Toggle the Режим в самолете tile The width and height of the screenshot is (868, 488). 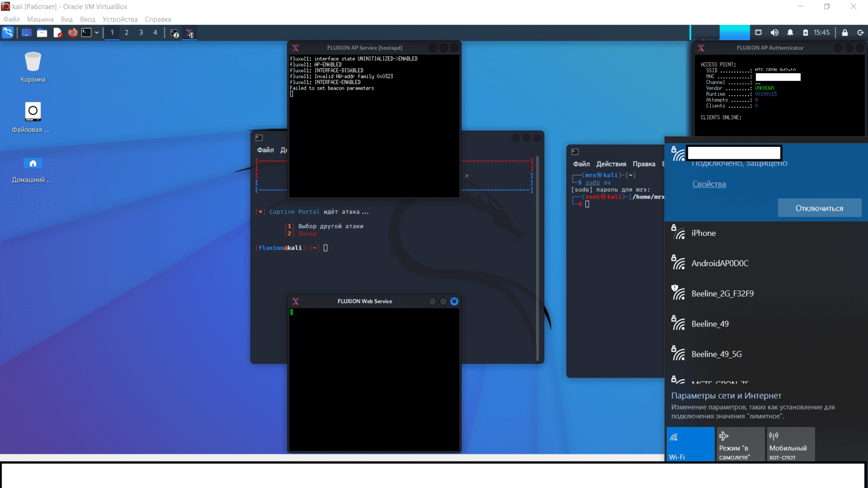[x=741, y=444]
